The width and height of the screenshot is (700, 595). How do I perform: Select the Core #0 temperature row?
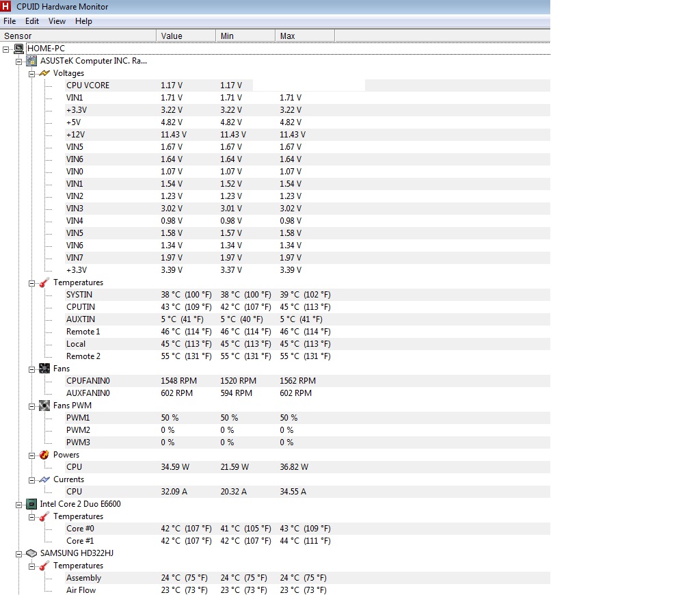tap(307, 529)
